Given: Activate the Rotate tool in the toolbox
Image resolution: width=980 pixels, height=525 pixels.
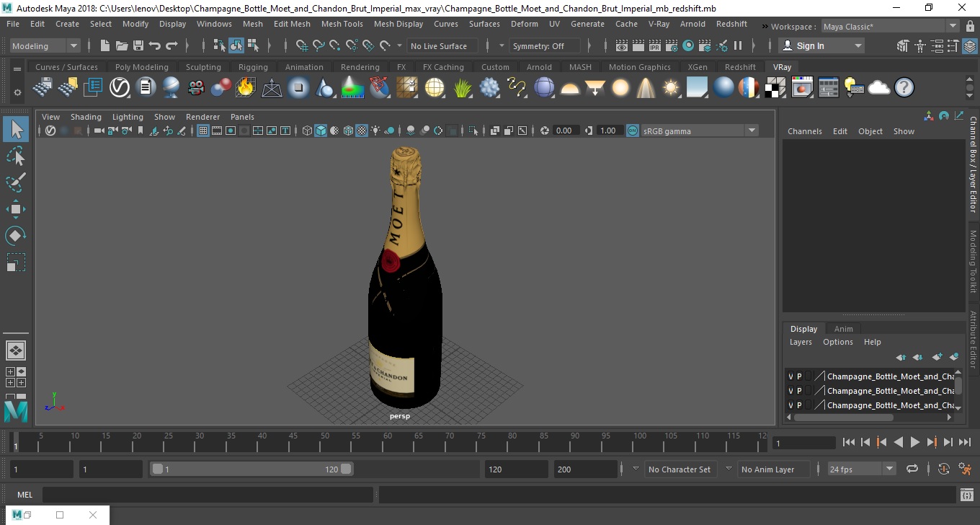Looking at the screenshot, I should 16,236.
